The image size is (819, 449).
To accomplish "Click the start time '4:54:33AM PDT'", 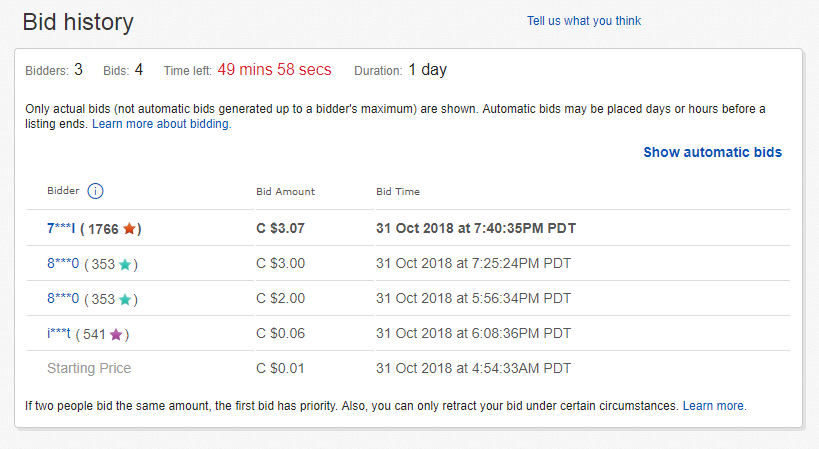I will pyautogui.click(x=522, y=368).
